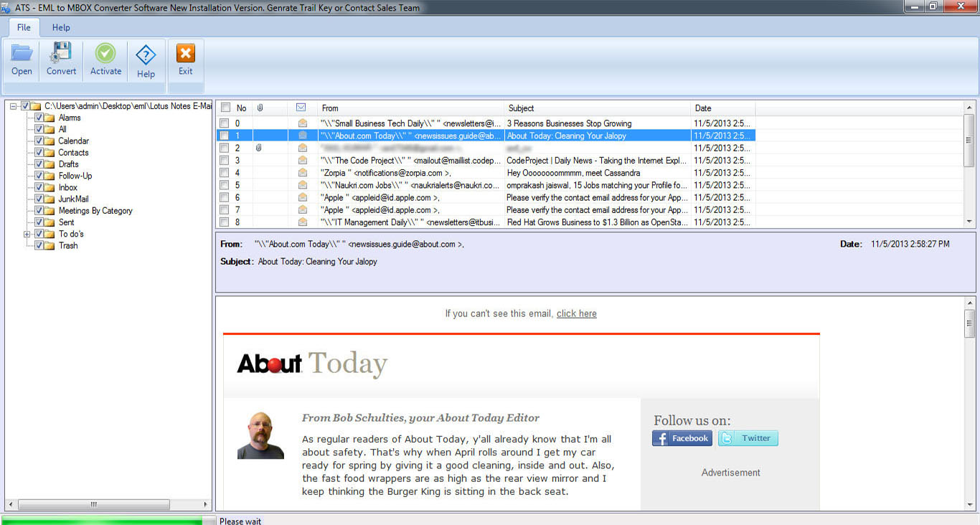
Task: Click the Contacts folder icon
Action: tap(50, 152)
